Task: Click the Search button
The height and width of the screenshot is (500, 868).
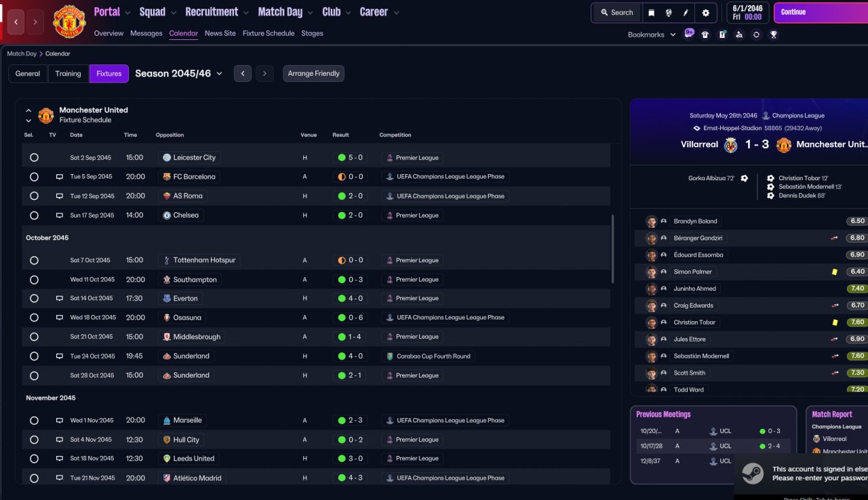Action: (x=616, y=12)
